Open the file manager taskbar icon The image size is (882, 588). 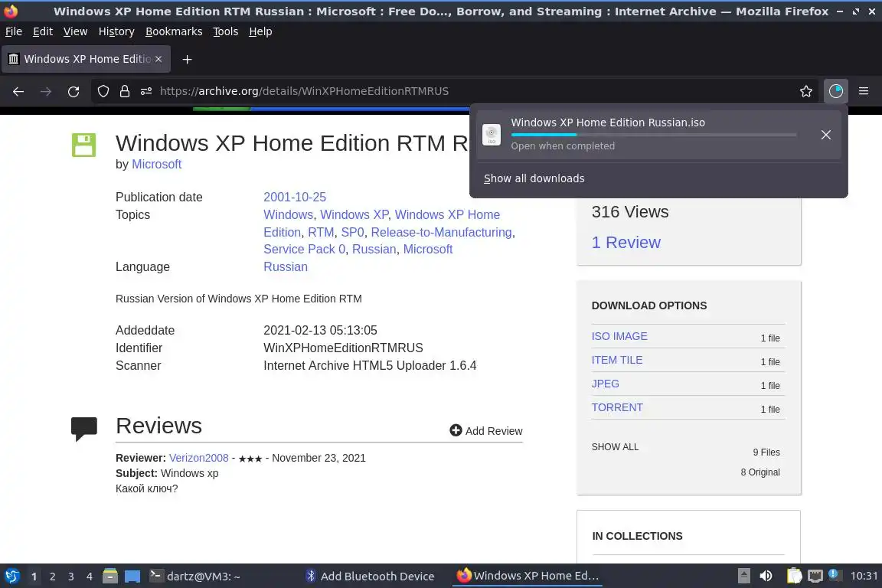pos(110,576)
